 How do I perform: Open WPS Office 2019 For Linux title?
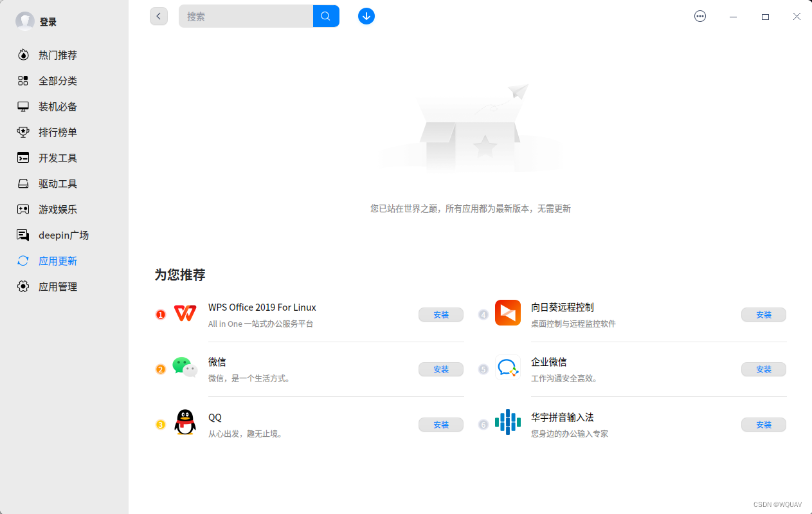(x=262, y=307)
